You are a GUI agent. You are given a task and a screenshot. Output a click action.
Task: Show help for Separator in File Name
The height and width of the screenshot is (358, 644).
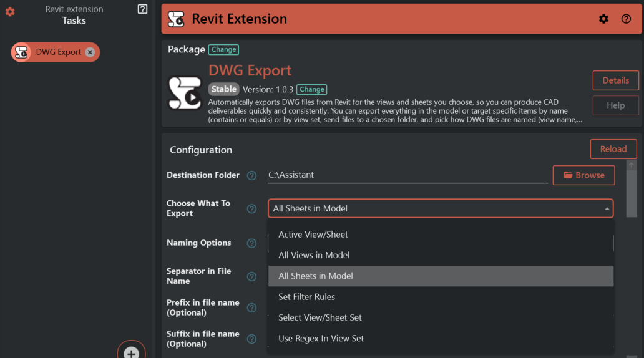point(251,277)
